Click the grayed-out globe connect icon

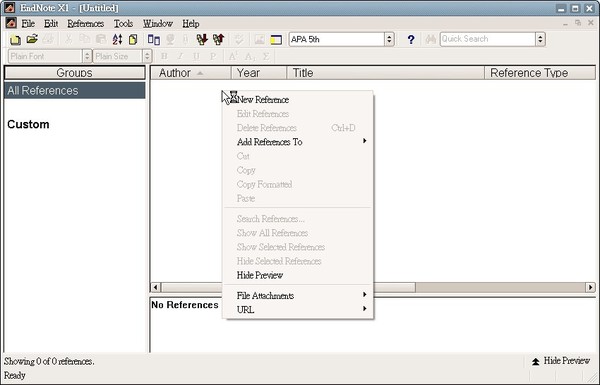click(170, 39)
